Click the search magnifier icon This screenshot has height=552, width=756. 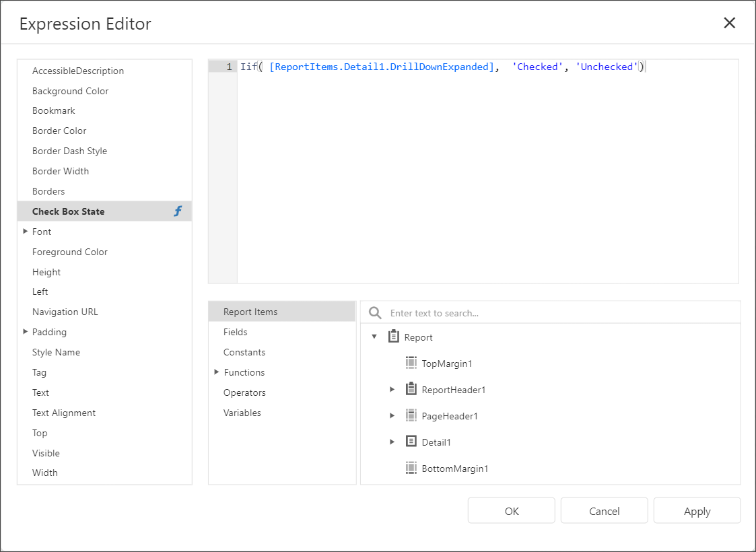(x=375, y=311)
